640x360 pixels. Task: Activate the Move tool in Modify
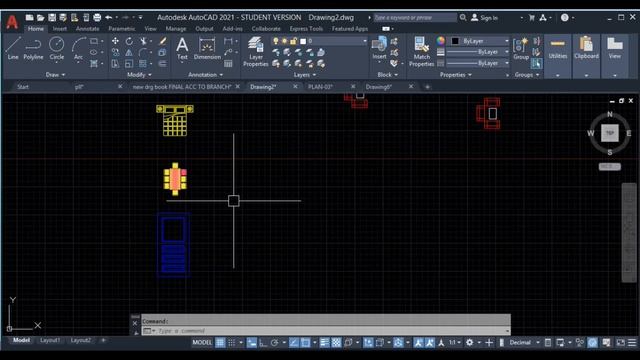pyautogui.click(x=116, y=41)
